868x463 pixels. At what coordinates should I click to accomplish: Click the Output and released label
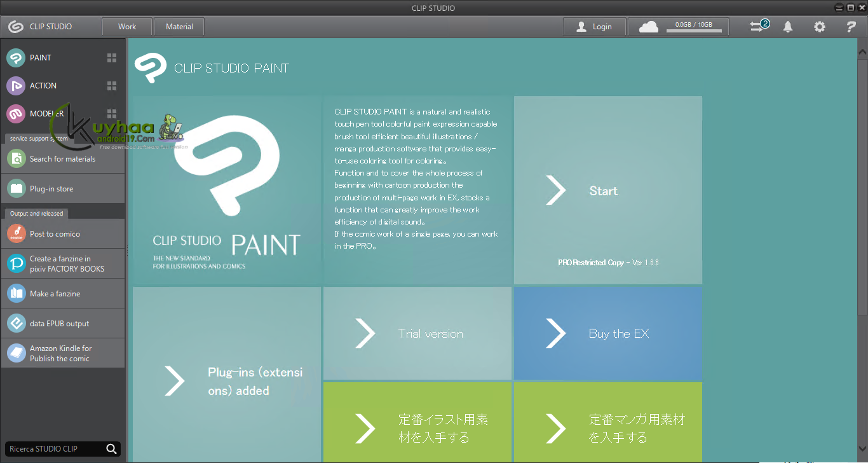click(36, 214)
